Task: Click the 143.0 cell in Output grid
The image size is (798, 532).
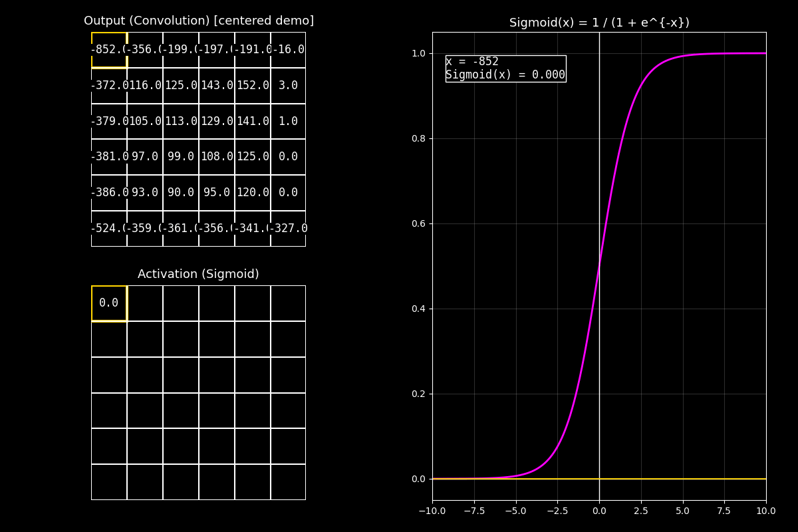Action: click(217, 86)
